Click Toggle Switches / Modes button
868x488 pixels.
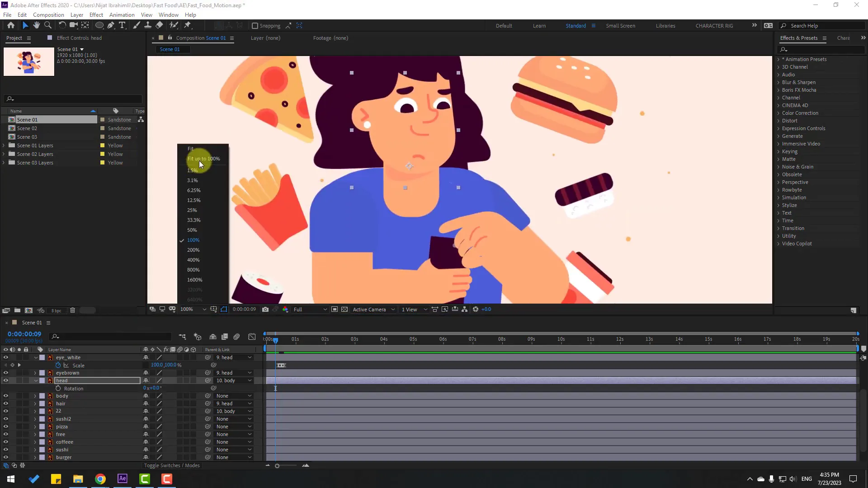pos(172,465)
